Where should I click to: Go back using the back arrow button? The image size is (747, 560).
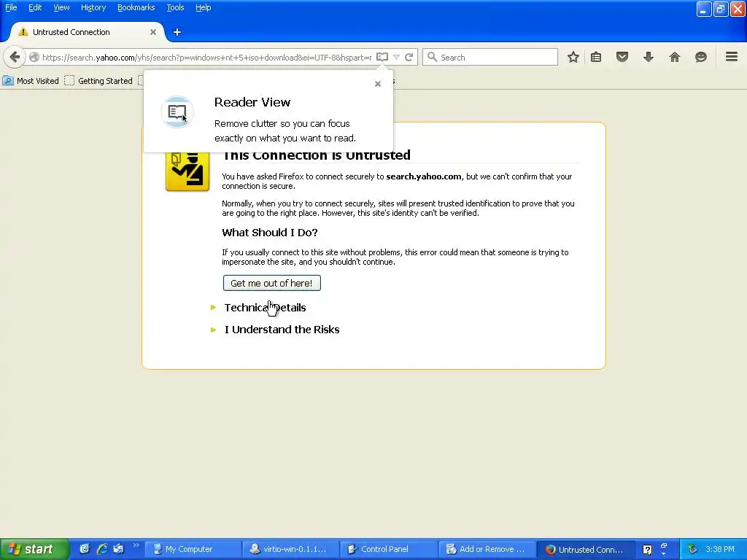15,57
